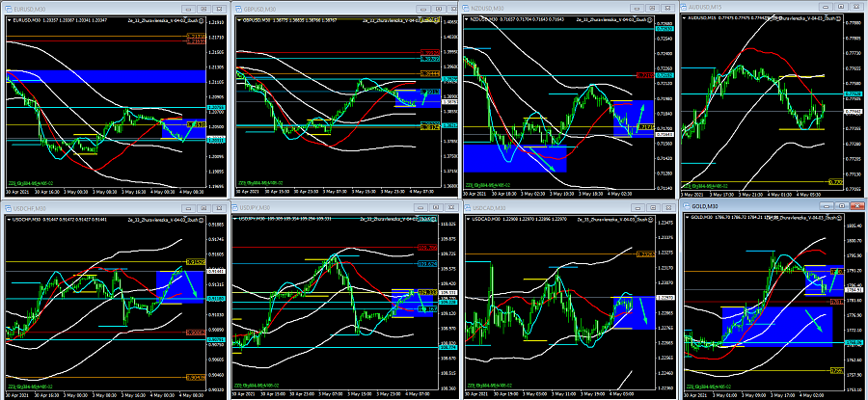Open the GOLD,M30 window system menu icon
The width and height of the screenshot is (868, 400).
[687, 204]
